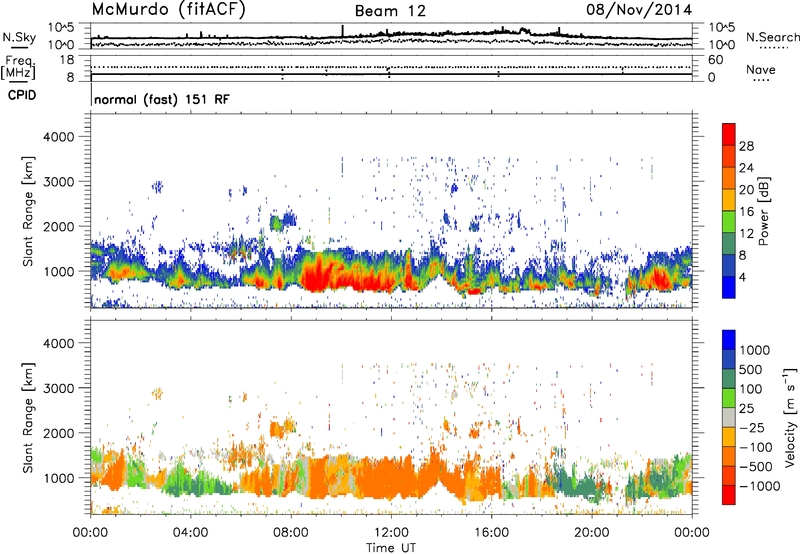
Task: Click the blue 1000 velocity swatch
Action: click(x=729, y=340)
